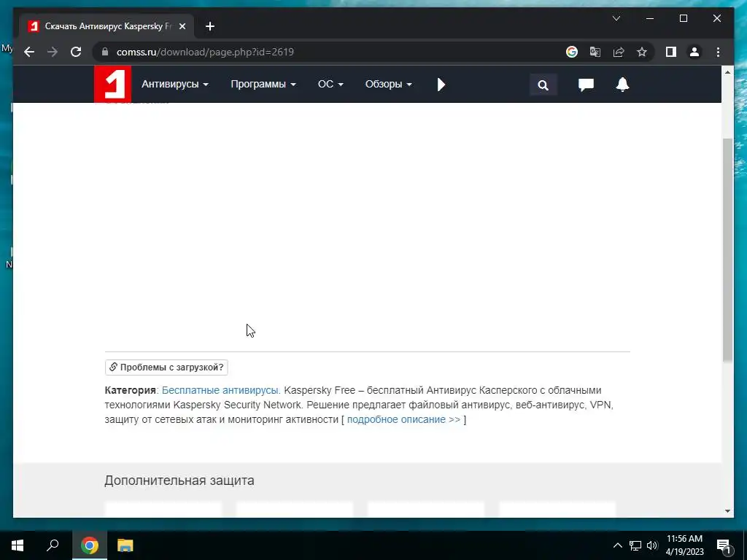Click the Проблемы с загрузкой? button
Image resolution: width=747 pixels, height=560 pixels.
pyautogui.click(x=166, y=367)
